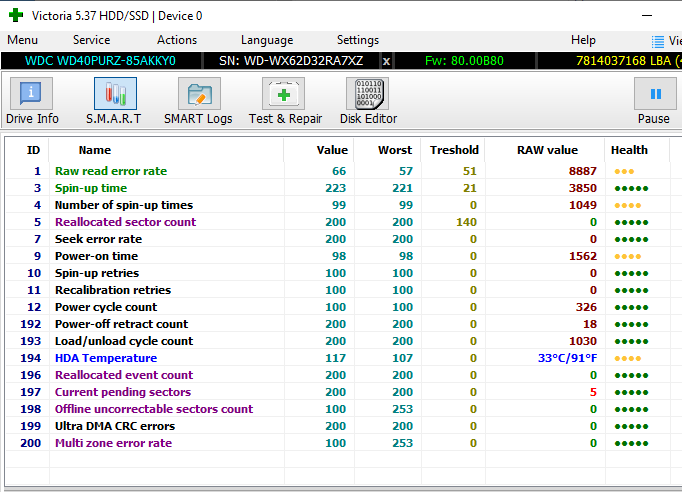Click the WDC WD40PURZ drive model field

tap(100, 61)
